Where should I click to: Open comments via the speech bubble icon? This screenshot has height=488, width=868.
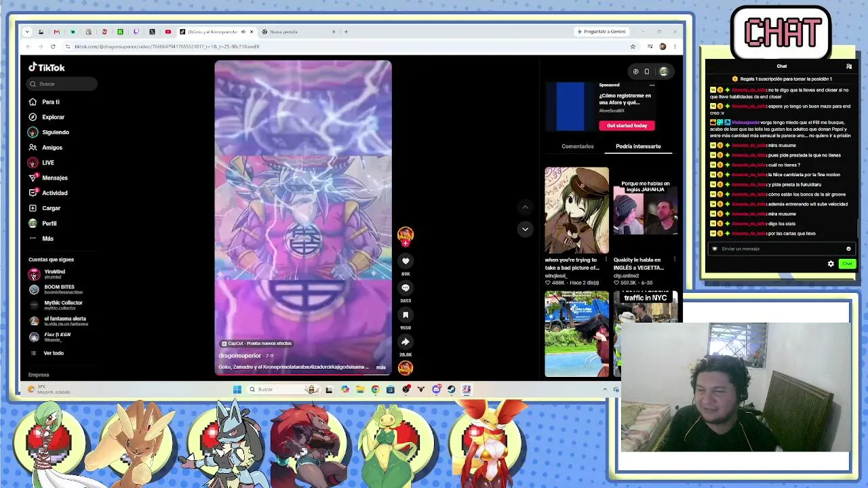[406, 287]
